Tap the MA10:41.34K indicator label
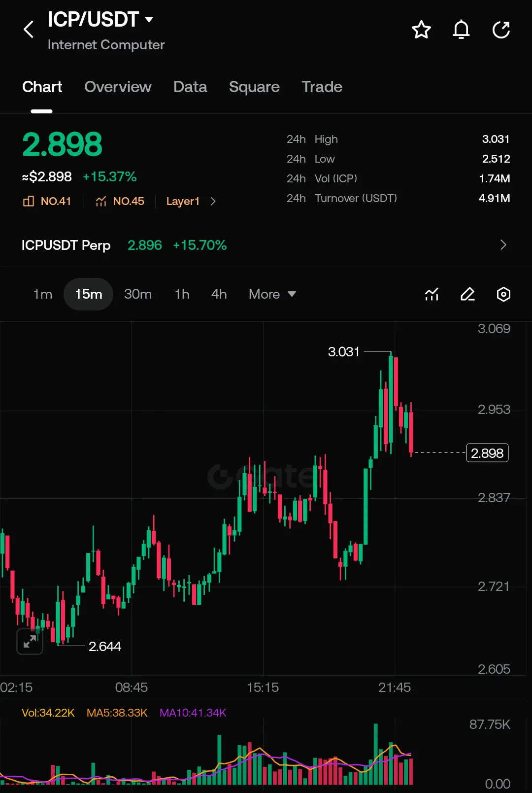This screenshot has width=532, height=793. pyautogui.click(x=193, y=713)
